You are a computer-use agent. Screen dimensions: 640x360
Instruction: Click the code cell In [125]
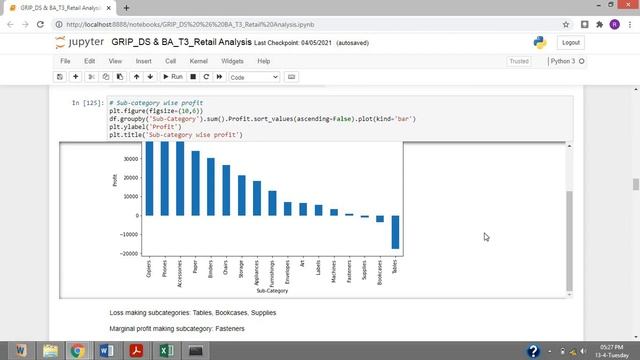pos(340,118)
